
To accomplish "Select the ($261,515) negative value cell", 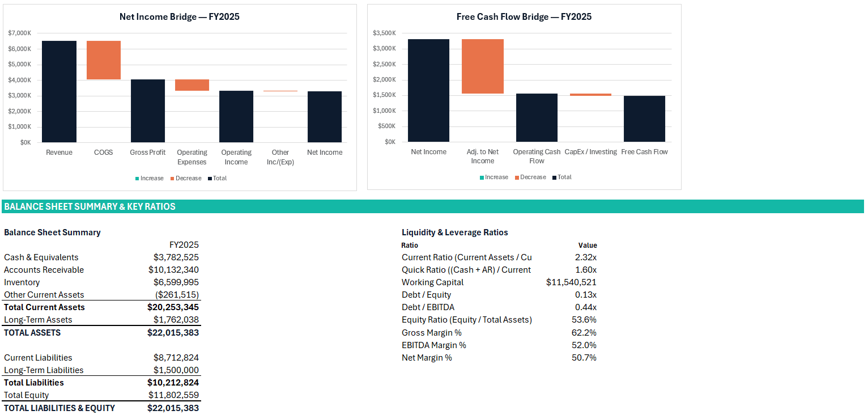I will pos(177,295).
